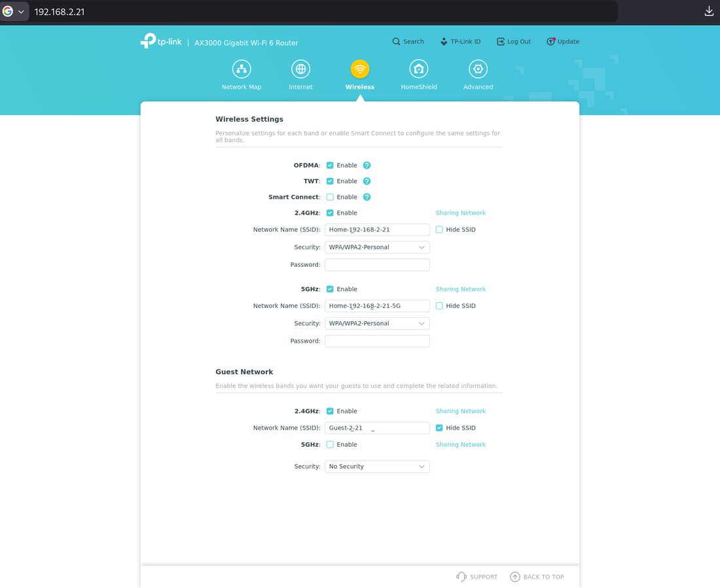Toggle the OFDMA Enable checkbox
Image resolution: width=720 pixels, height=588 pixels.
point(330,165)
